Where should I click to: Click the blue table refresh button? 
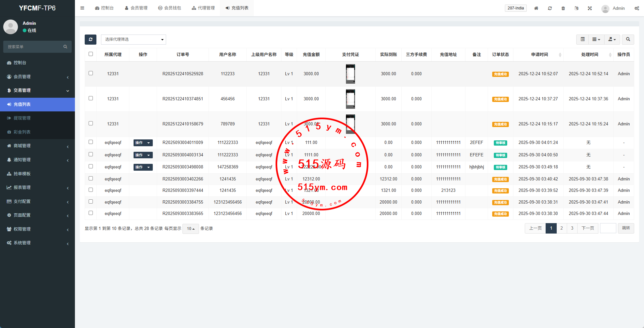[91, 39]
